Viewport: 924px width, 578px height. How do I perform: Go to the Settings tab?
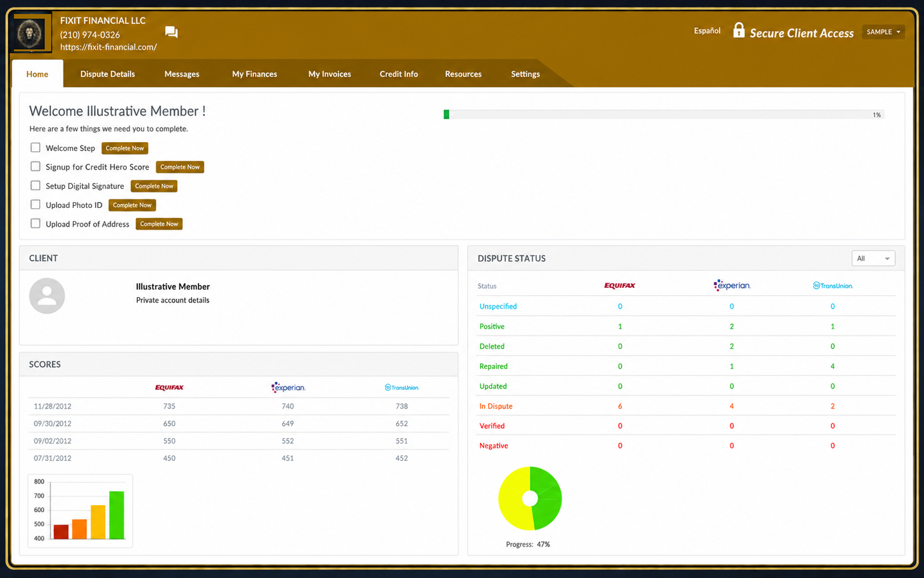pyautogui.click(x=526, y=74)
